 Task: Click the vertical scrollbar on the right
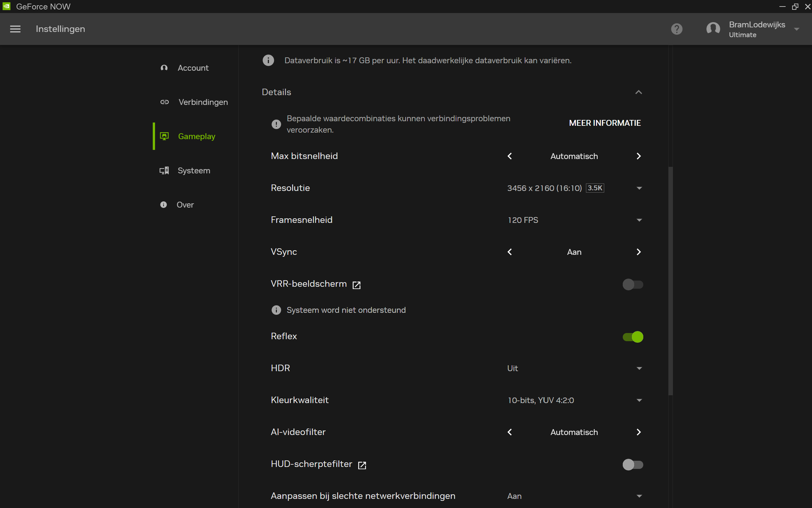671,279
